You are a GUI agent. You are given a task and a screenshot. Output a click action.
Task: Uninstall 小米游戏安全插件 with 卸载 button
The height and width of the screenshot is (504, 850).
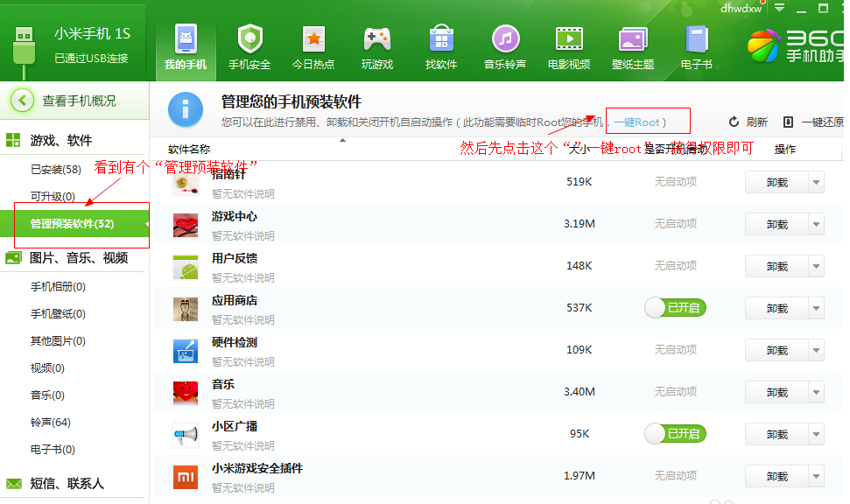pos(776,476)
